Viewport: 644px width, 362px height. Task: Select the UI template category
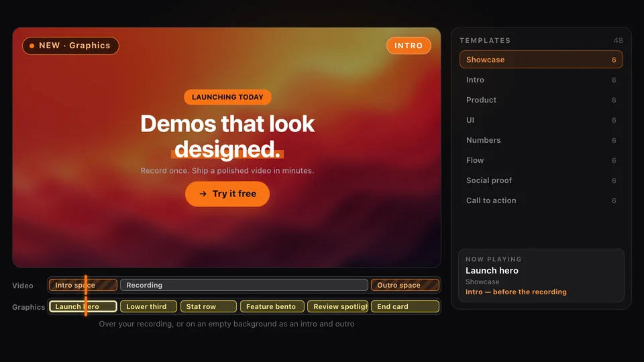coord(541,120)
